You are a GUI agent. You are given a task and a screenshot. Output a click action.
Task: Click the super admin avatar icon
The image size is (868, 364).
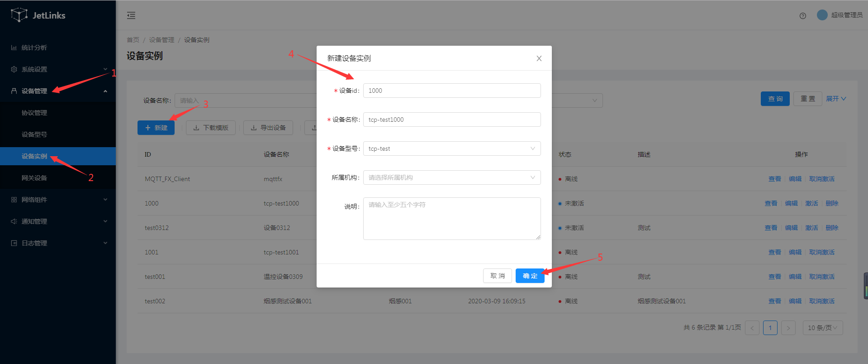coord(822,15)
